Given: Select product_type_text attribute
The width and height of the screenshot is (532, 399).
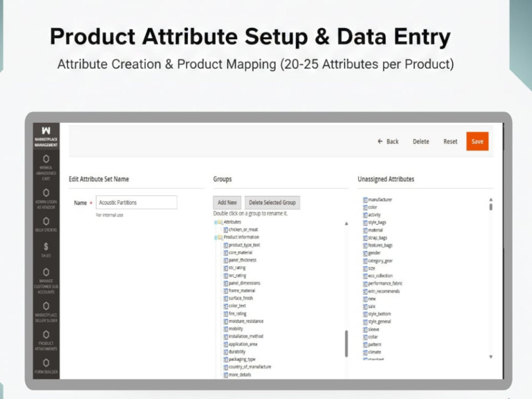Looking at the screenshot, I should (242, 245).
